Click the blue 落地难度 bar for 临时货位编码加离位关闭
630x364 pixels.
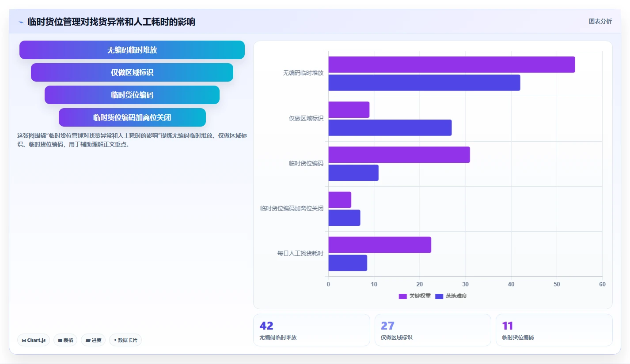344,218
